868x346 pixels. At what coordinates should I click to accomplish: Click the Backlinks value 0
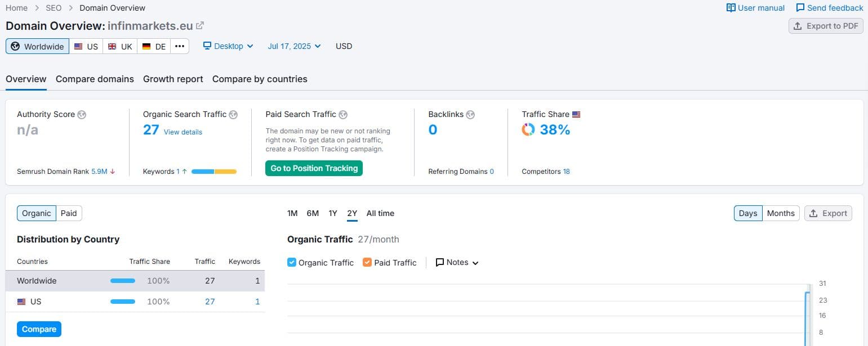[433, 130]
